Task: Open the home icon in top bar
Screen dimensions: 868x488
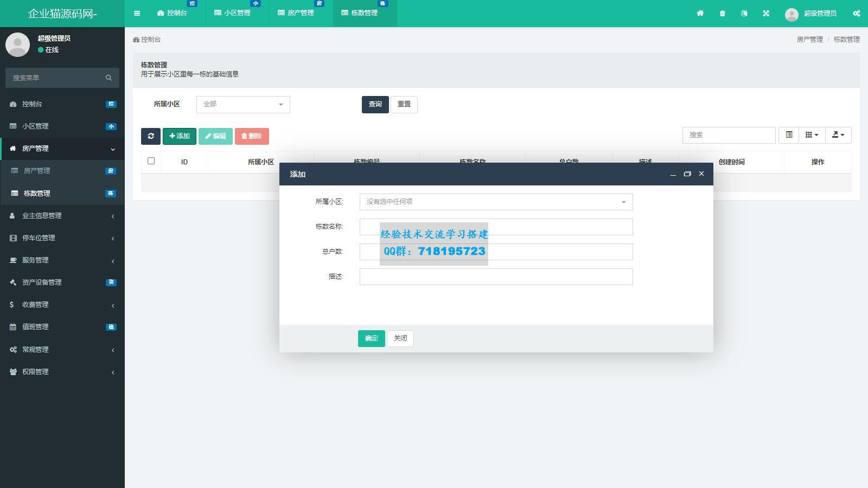Action: [700, 13]
